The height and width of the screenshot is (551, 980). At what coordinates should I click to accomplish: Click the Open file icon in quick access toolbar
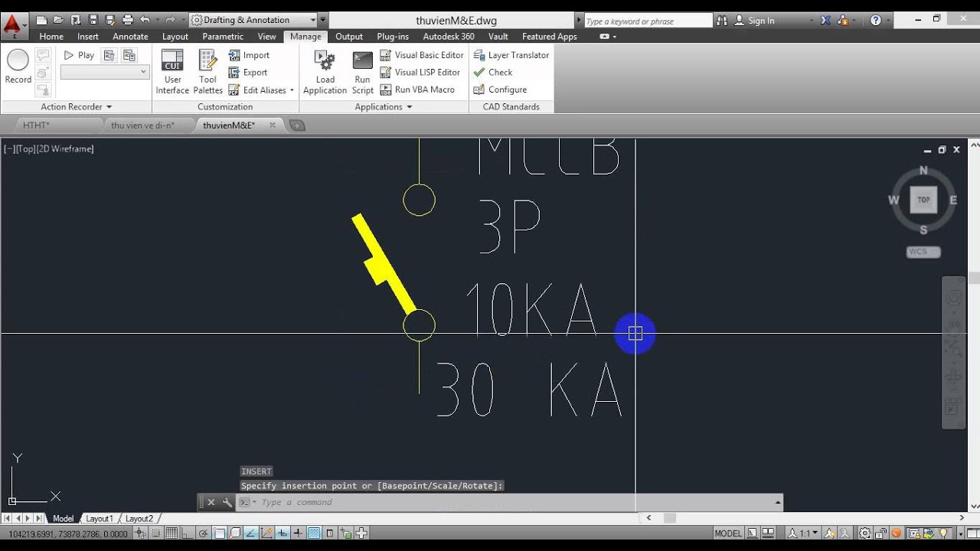[x=59, y=20]
